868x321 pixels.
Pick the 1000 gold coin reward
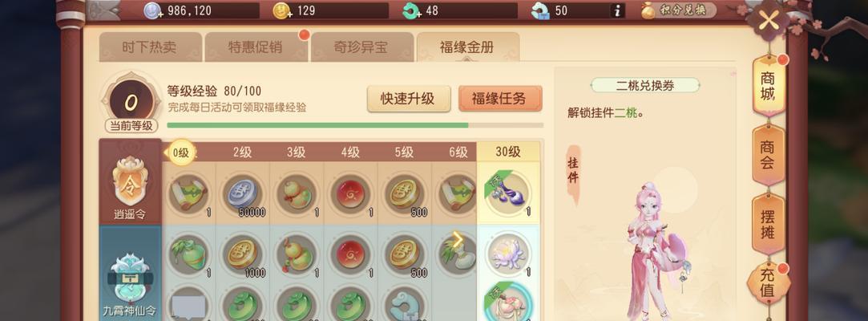[x=243, y=255]
